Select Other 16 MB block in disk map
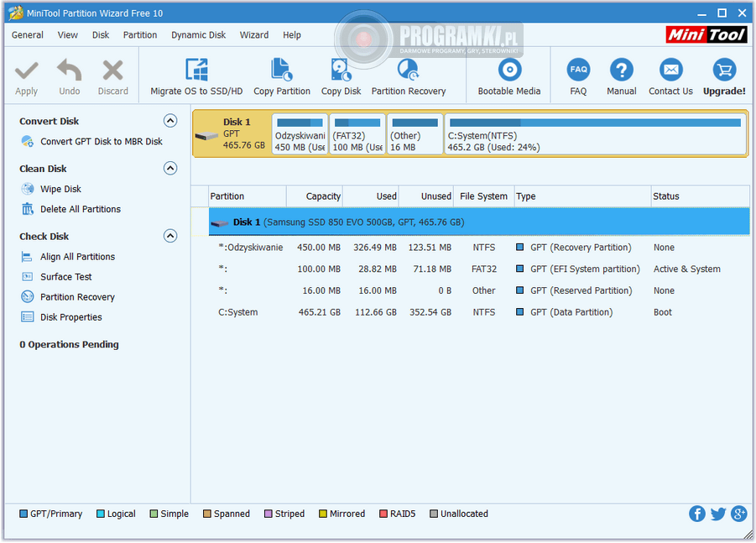This screenshot has height=543, width=756. (x=414, y=134)
